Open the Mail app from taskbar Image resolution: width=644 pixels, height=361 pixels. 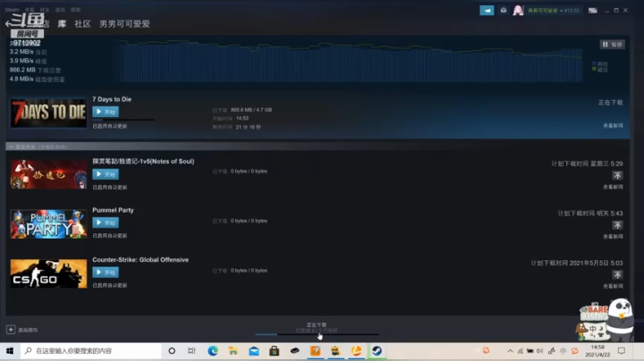(254, 351)
